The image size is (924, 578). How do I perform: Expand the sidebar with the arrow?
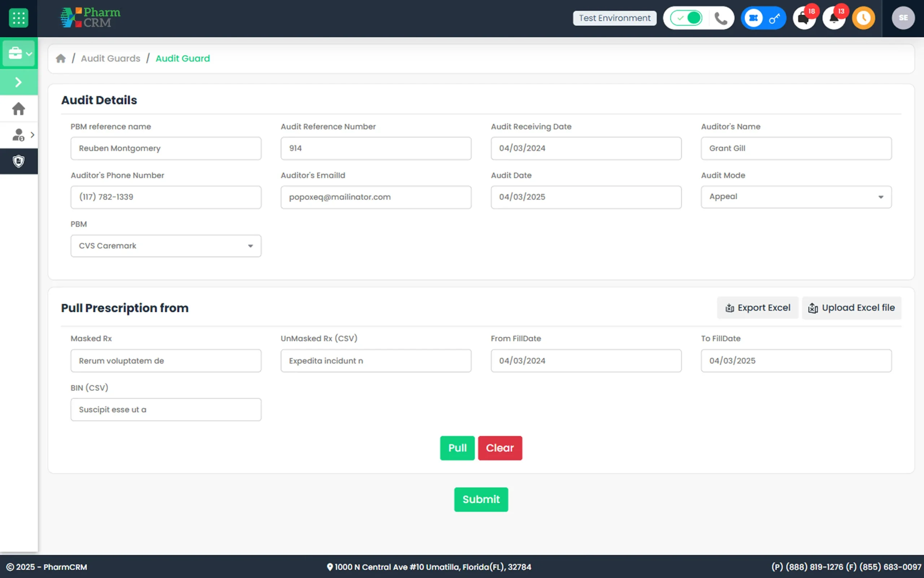19,82
